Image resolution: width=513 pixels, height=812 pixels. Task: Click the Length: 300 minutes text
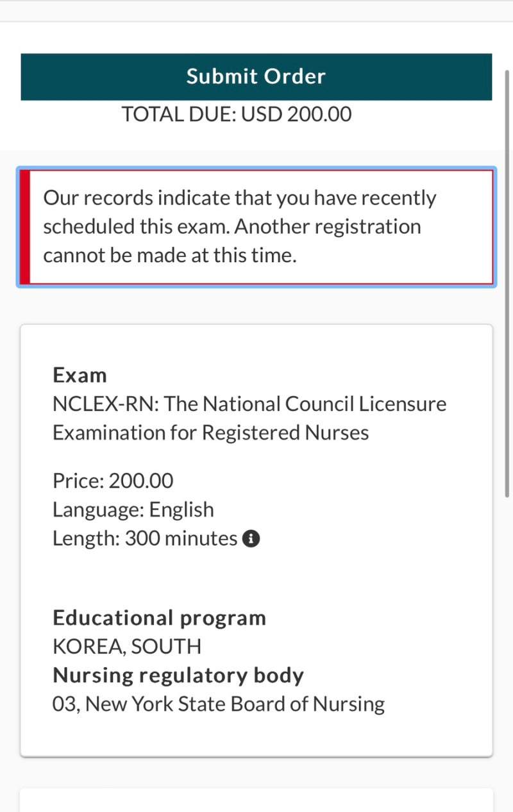[145, 538]
